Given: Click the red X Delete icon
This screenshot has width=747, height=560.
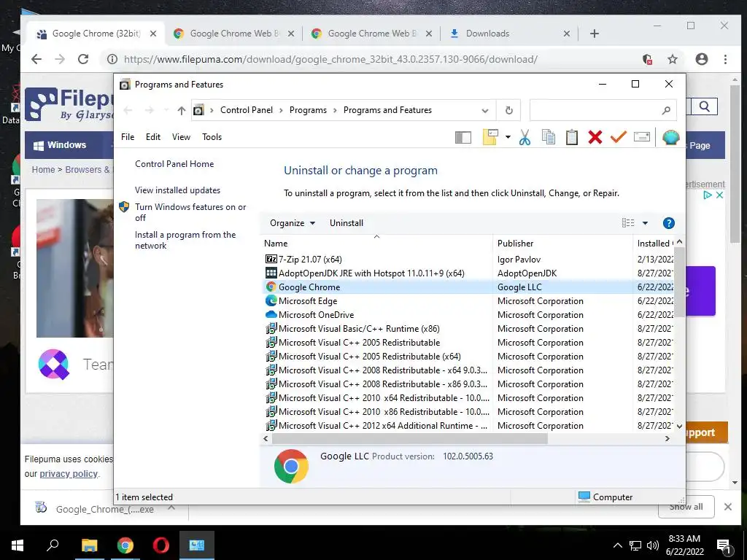Looking at the screenshot, I should [x=595, y=137].
